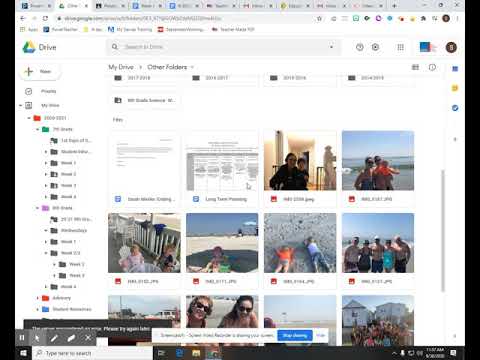Open the Other Folders dropdown arrow
The height and width of the screenshot is (360, 480).
192,67
